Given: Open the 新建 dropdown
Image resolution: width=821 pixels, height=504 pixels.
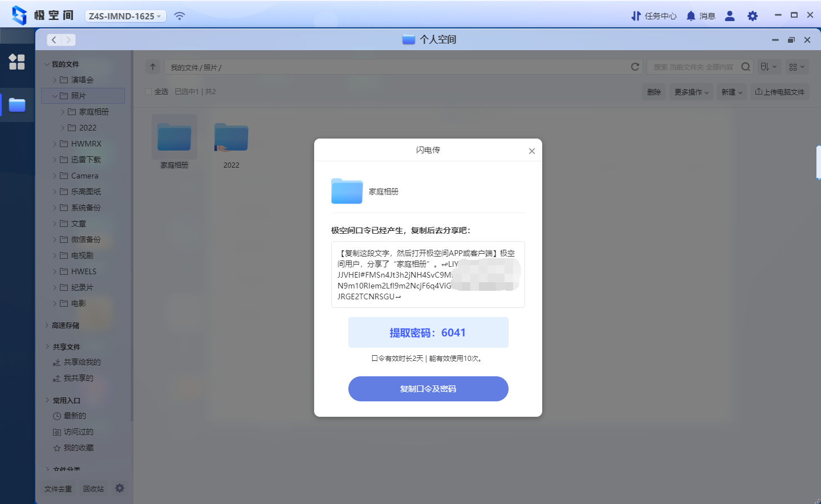Looking at the screenshot, I should (x=731, y=92).
